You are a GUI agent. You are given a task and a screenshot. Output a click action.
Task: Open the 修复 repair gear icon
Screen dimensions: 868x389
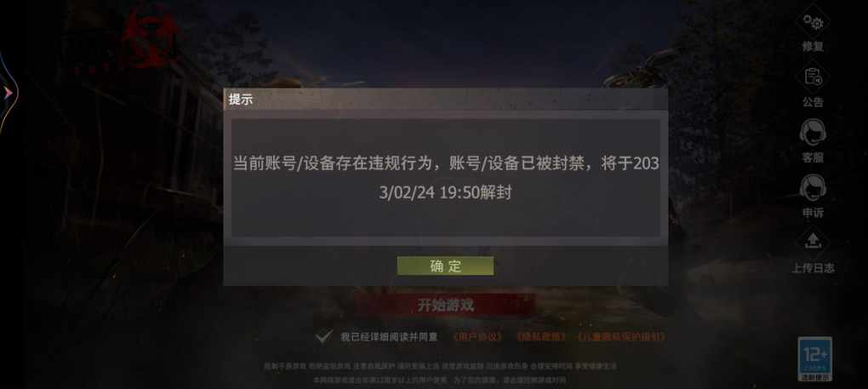[813, 23]
